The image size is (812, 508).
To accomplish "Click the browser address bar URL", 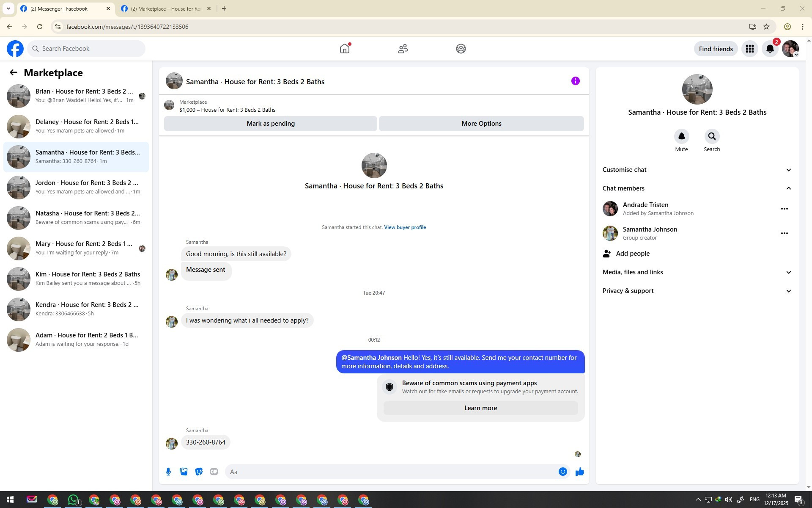I will [x=127, y=27].
